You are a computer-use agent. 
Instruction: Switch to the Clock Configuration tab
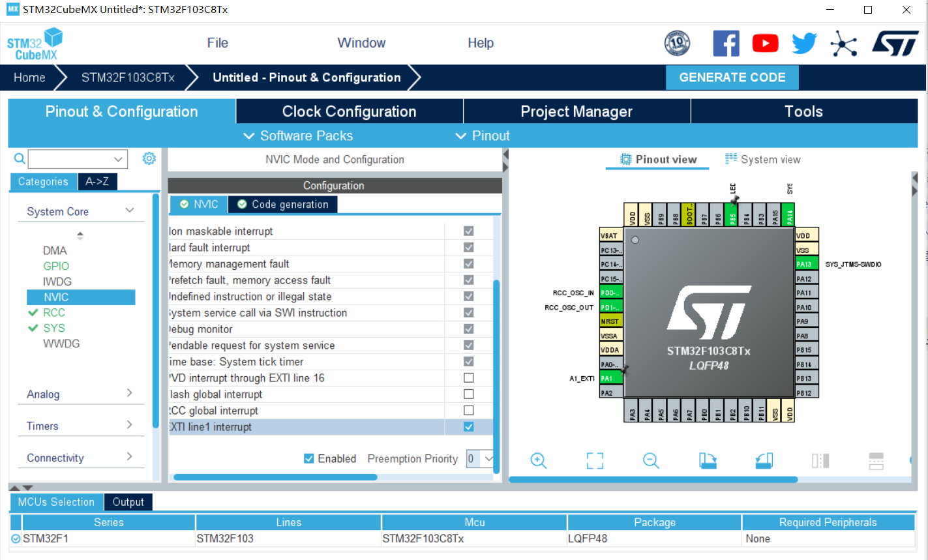(x=349, y=111)
